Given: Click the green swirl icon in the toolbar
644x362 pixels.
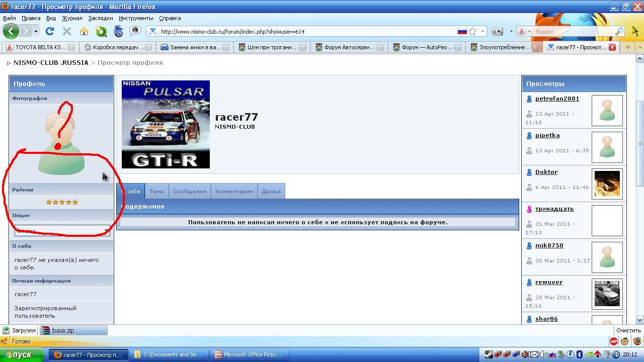Looking at the screenshot, I should [101, 32].
